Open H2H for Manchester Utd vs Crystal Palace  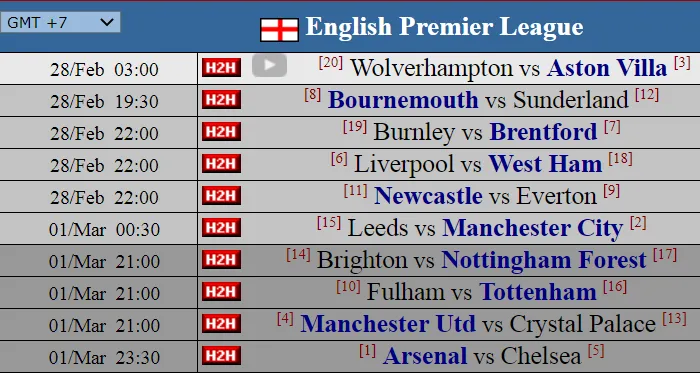pyautogui.click(x=221, y=323)
